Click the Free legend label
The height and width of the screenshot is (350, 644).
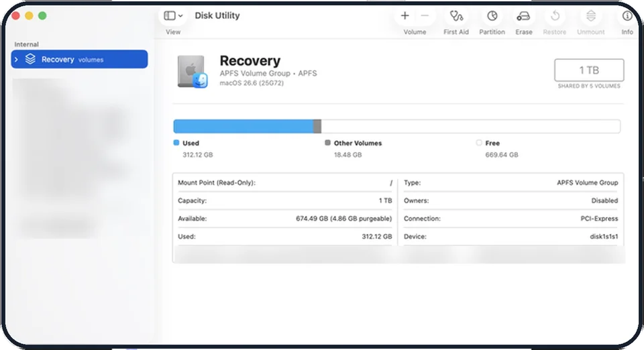pos(492,143)
